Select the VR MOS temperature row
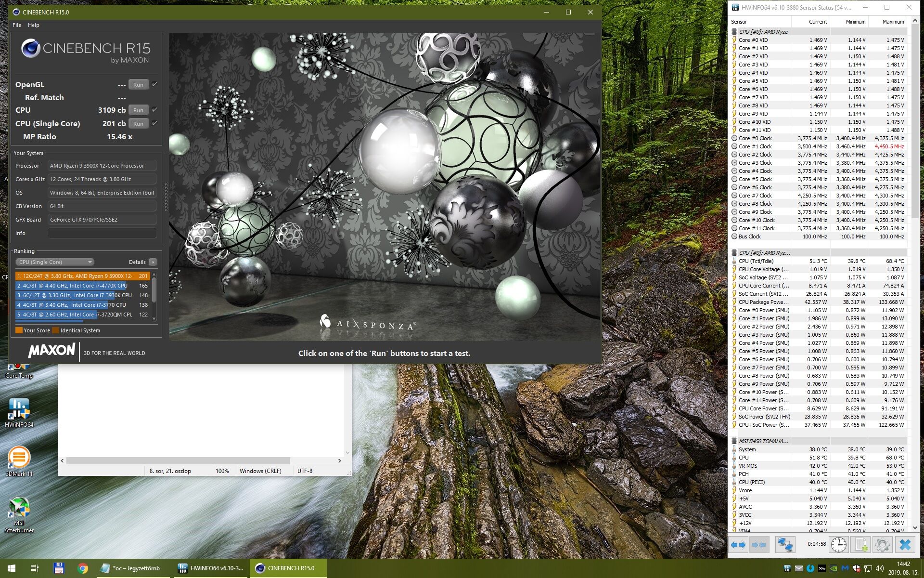Screen dimensions: 924x578 [819, 466]
